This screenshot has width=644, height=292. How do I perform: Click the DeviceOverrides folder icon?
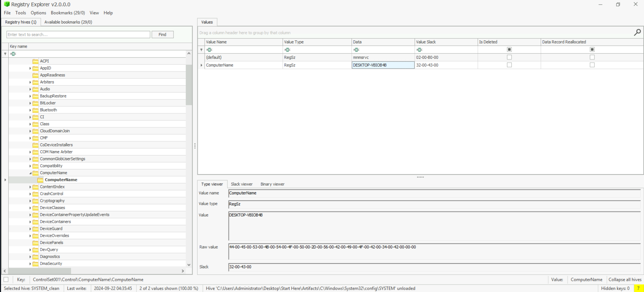click(36, 236)
